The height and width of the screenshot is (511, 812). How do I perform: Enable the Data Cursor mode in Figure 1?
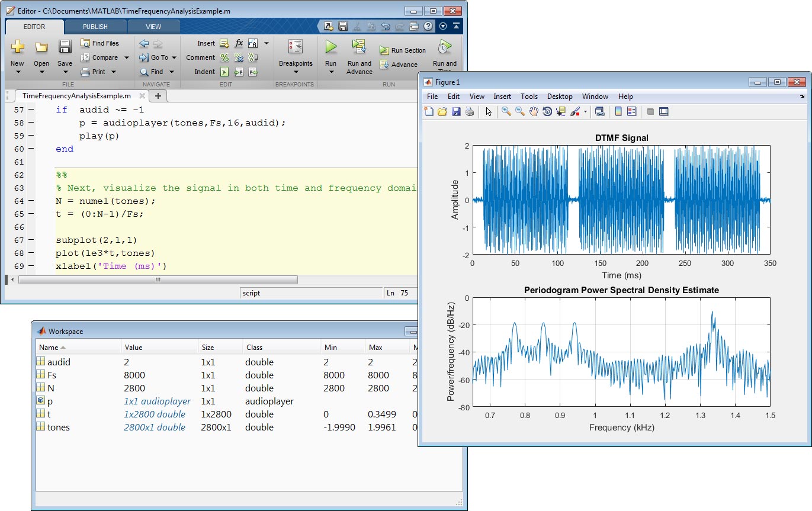tap(560, 111)
